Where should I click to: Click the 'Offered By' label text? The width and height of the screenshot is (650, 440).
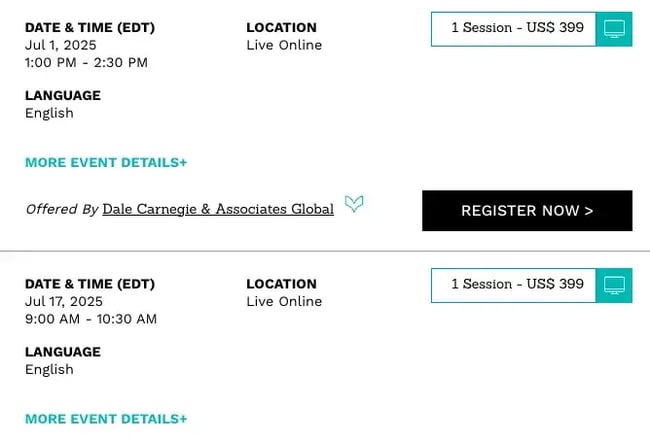click(62, 209)
